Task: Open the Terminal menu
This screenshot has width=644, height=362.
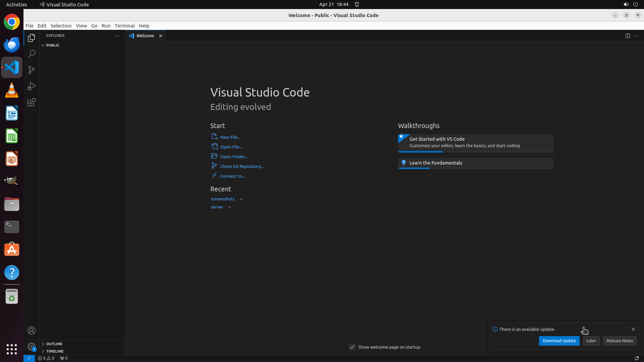Action: tap(124, 26)
